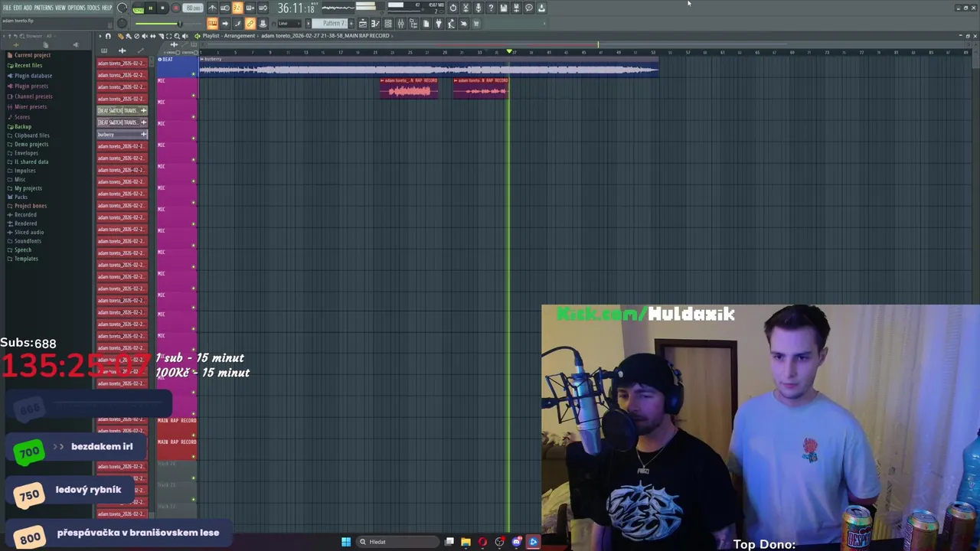Click Playlist - Arrangement breadcrumb
This screenshot has height=551, width=980.
pyautogui.click(x=229, y=36)
